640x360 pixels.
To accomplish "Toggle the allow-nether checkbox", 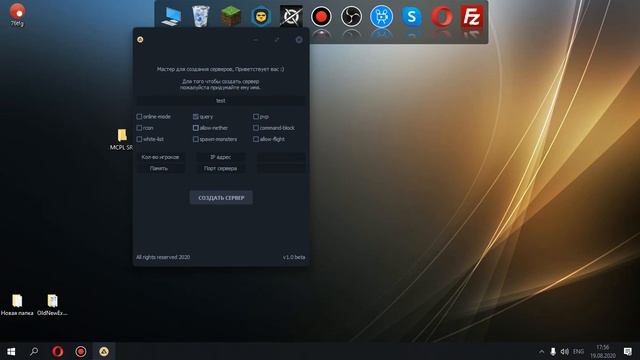I will coord(196,128).
